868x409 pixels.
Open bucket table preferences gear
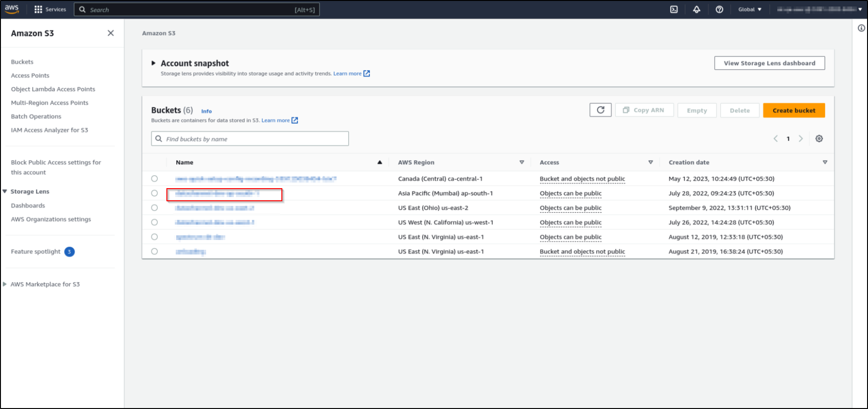coord(819,139)
